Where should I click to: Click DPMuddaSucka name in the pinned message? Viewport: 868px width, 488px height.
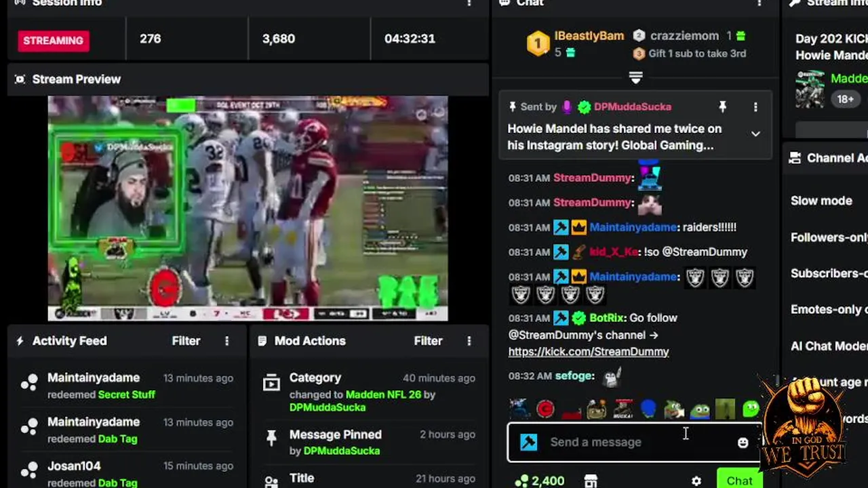[633, 106]
